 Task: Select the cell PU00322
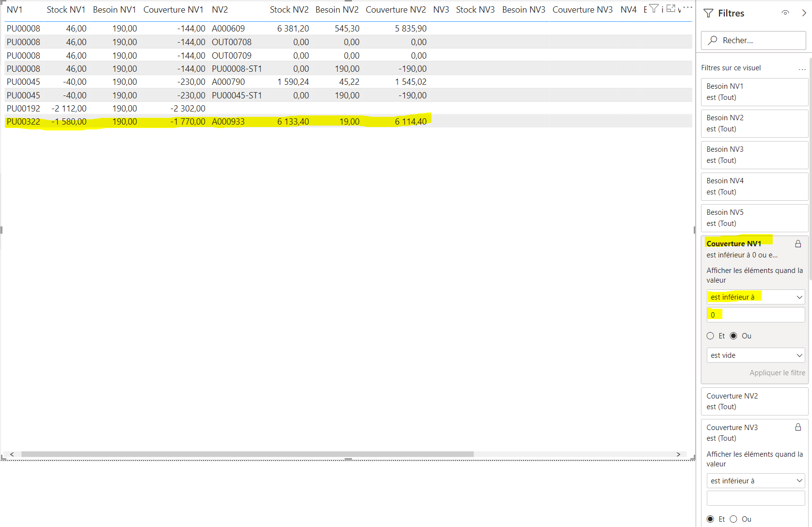coord(23,122)
